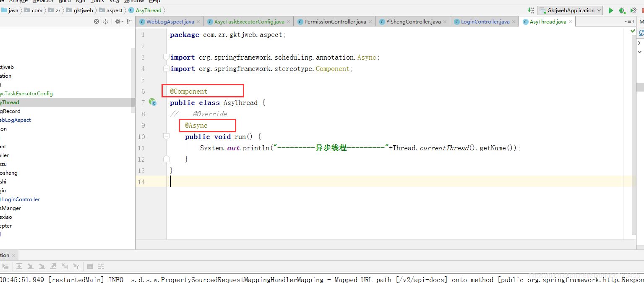The image size is (644, 283).
Task: Click the Evaluate Expression table icon
Action: [x=90, y=266]
